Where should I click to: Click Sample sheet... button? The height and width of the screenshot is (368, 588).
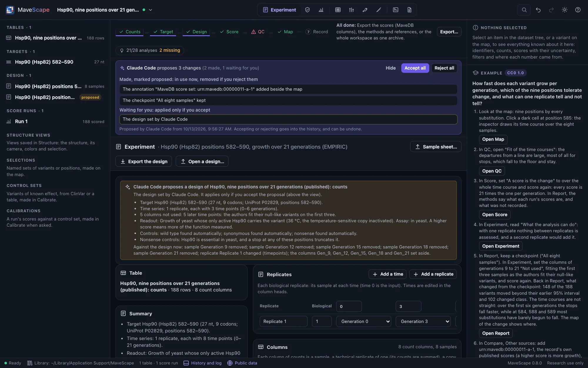[436, 147]
